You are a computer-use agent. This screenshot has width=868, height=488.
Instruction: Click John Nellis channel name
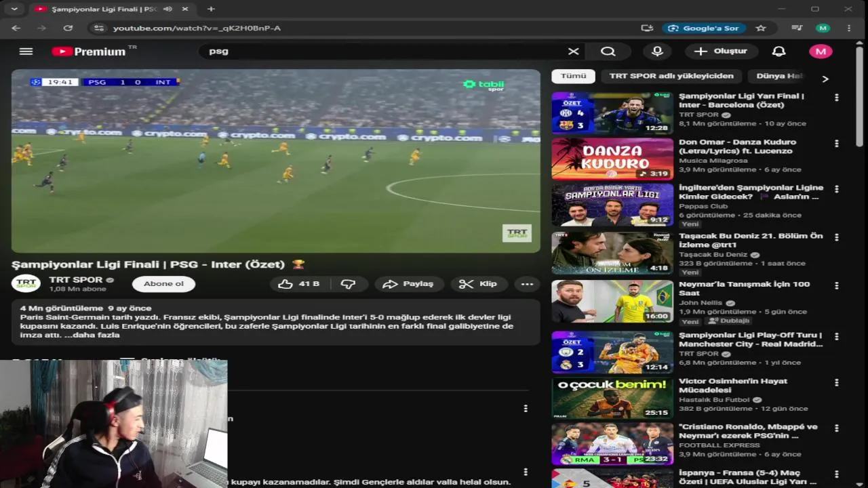[701, 303]
